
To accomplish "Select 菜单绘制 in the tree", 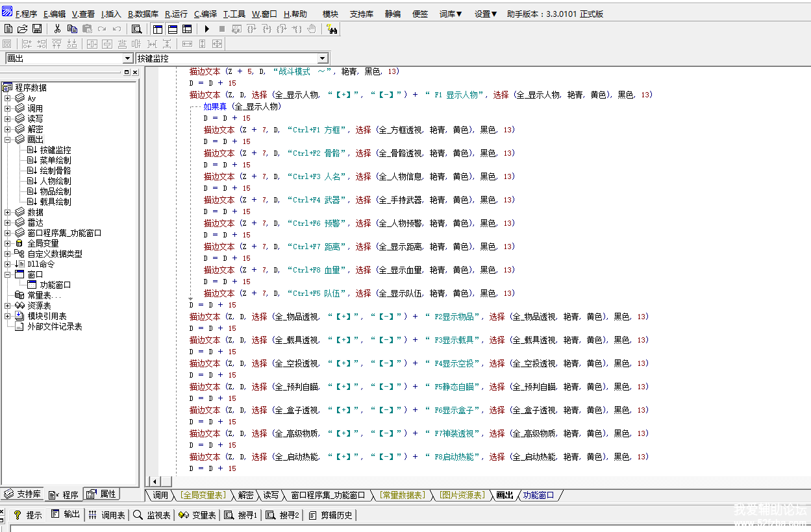I will pyautogui.click(x=55, y=160).
